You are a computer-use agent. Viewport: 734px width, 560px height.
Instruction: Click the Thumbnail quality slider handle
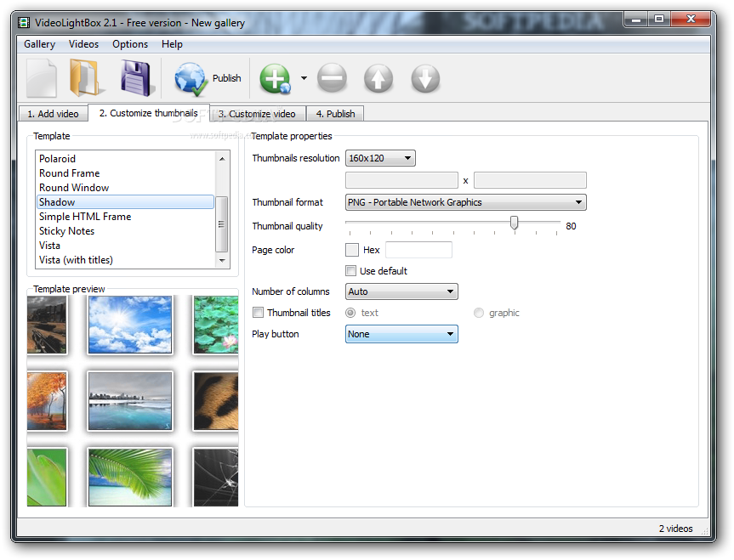click(x=514, y=223)
